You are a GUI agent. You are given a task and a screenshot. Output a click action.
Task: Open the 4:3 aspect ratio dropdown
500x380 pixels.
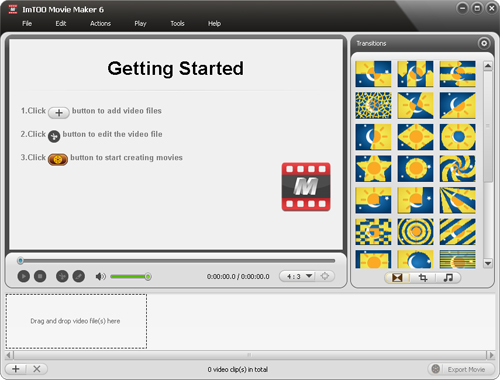coord(298,276)
